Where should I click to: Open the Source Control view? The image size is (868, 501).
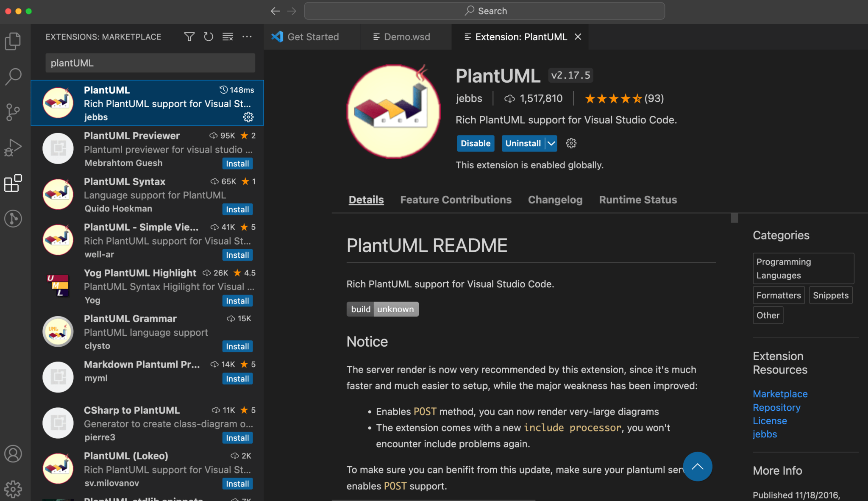tap(13, 112)
